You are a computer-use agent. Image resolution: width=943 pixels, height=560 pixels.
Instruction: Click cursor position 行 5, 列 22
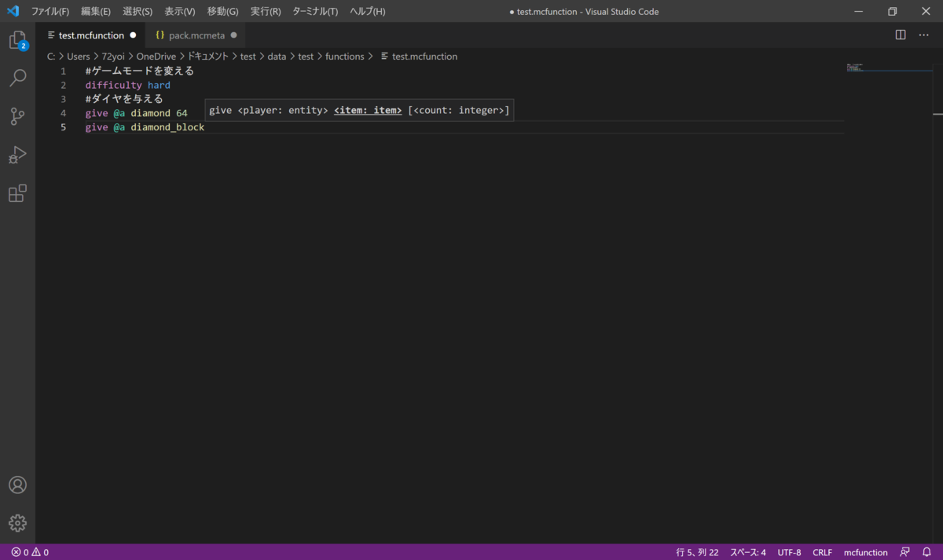pos(697,552)
